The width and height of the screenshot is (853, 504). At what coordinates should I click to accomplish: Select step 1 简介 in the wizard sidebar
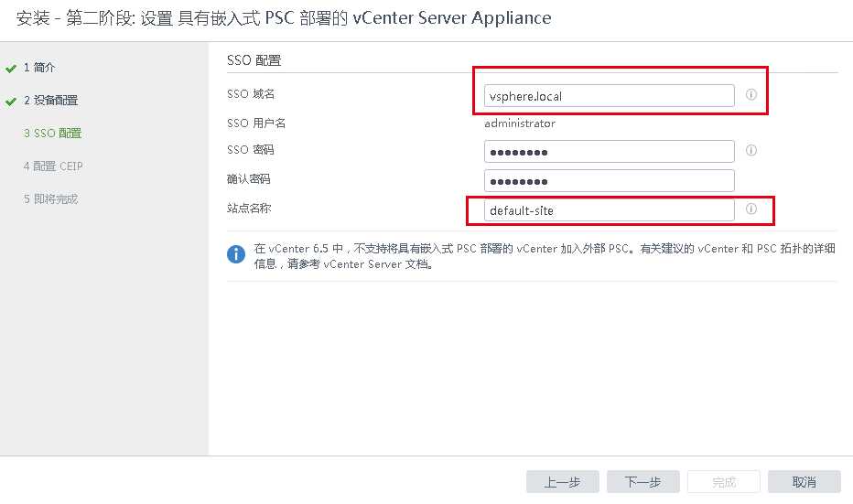pos(39,68)
